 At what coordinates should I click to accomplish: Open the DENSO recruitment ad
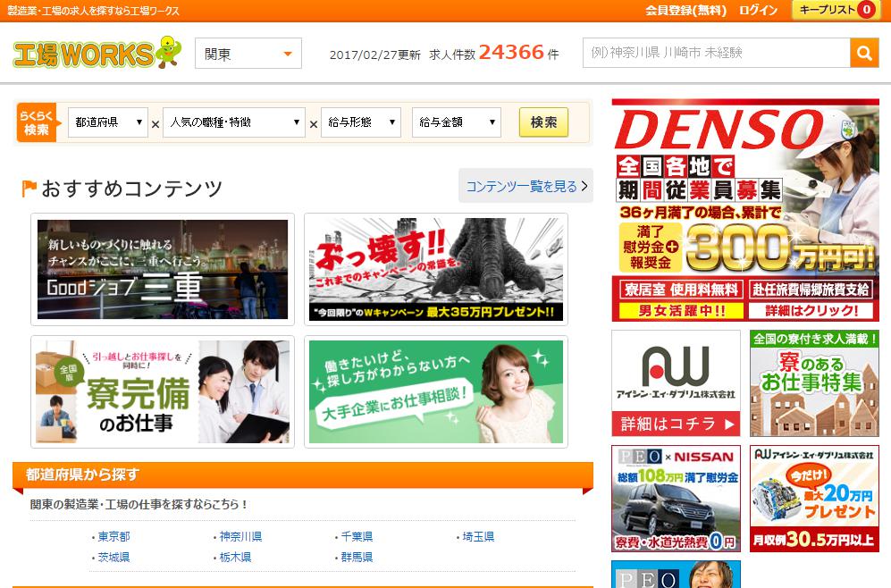pyautogui.click(x=745, y=210)
